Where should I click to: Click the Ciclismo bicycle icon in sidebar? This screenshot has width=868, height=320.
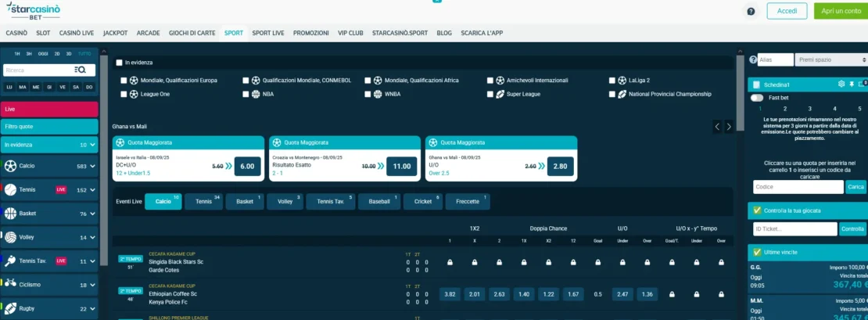[x=10, y=285]
